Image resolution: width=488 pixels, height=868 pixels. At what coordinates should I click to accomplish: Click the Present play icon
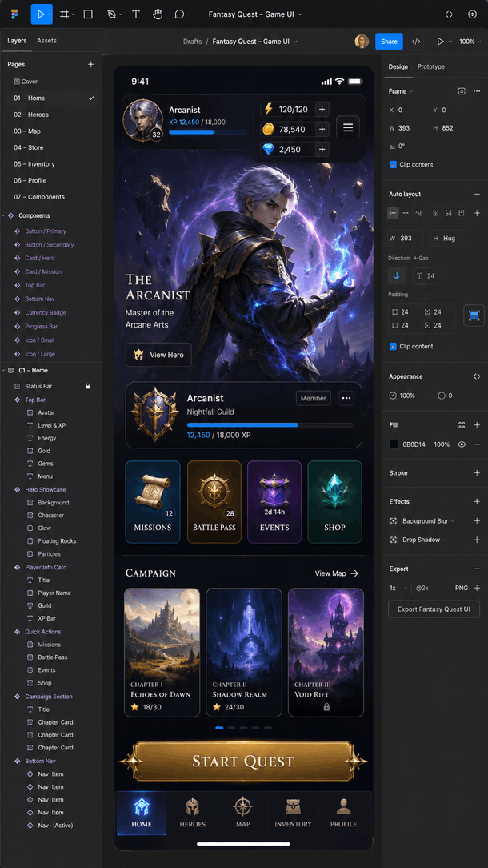click(441, 42)
